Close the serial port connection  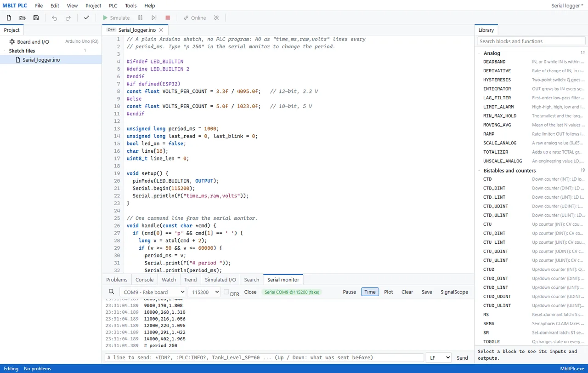[250, 292]
